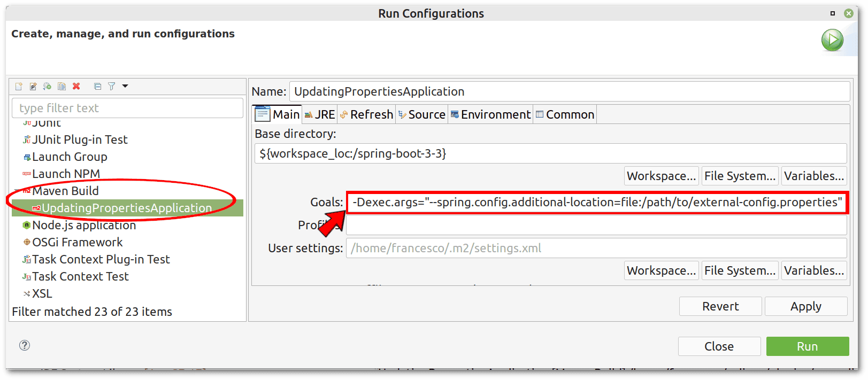The image size is (868, 380).
Task: Click the Revert button
Action: point(720,306)
